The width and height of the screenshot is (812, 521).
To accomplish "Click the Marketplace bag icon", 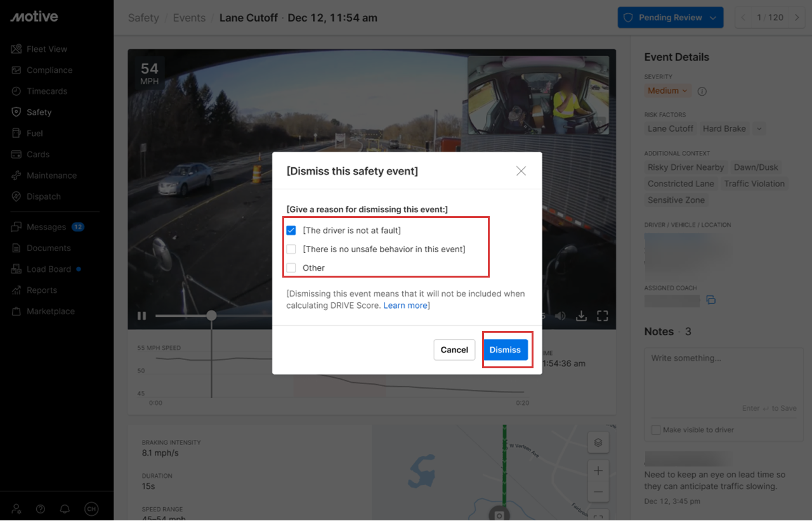I will tap(16, 311).
